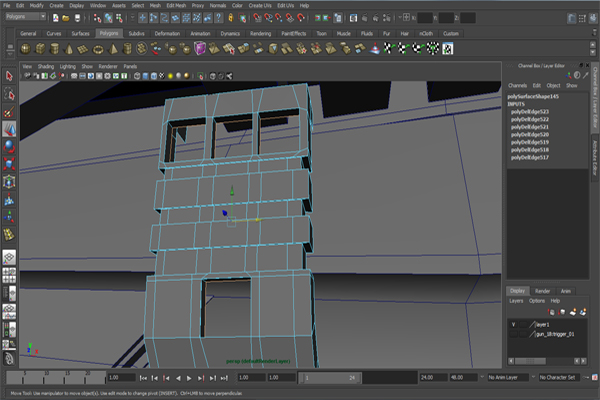Toggle visibility V box of layer1
This screenshot has width=600, height=400.
pyautogui.click(x=514, y=325)
